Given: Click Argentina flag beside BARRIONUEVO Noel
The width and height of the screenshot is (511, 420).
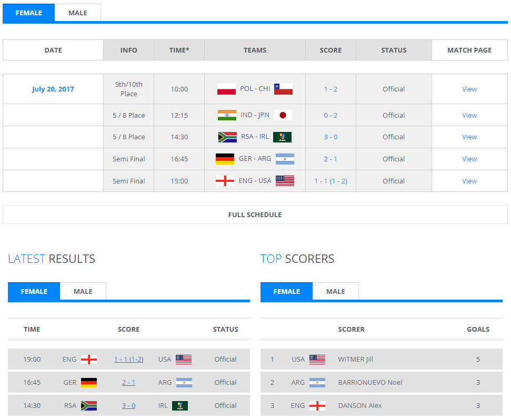Looking at the screenshot, I should pyautogui.click(x=317, y=383).
